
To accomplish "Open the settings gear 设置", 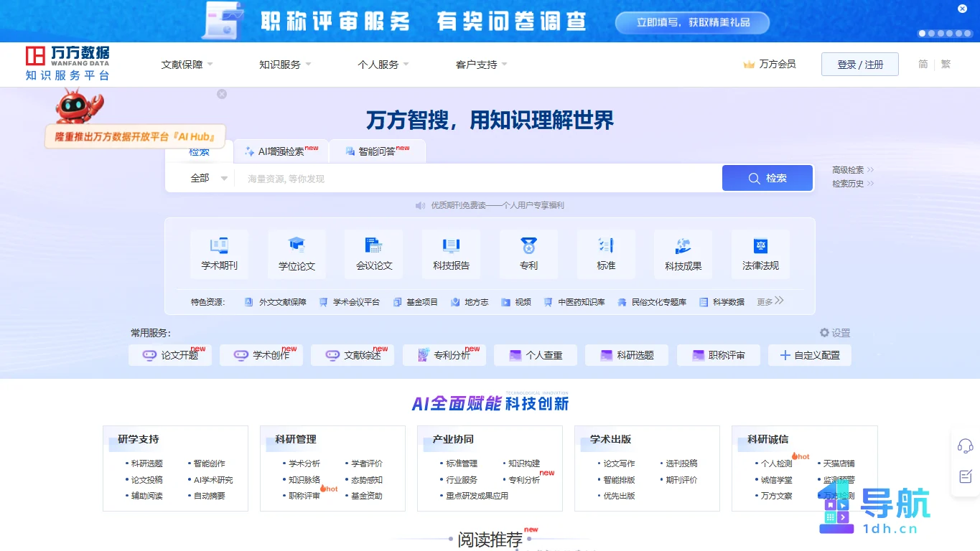I will (835, 333).
